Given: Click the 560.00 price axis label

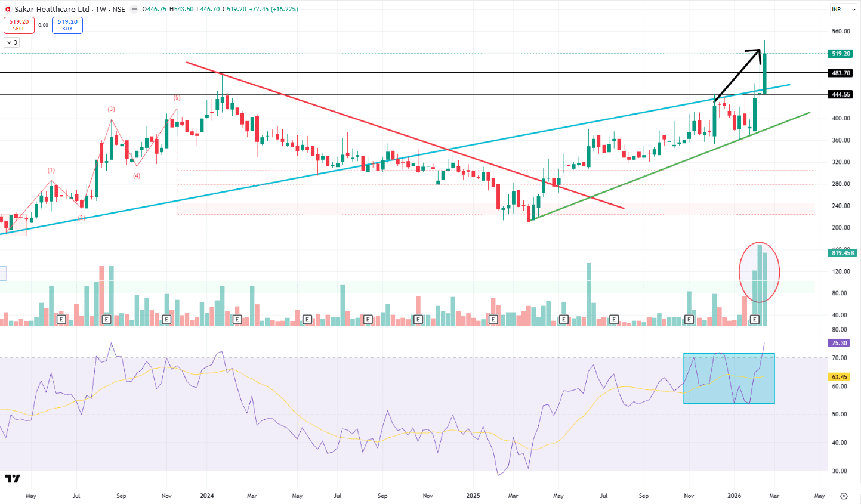Looking at the screenshot, I should [x=841, y=32].
